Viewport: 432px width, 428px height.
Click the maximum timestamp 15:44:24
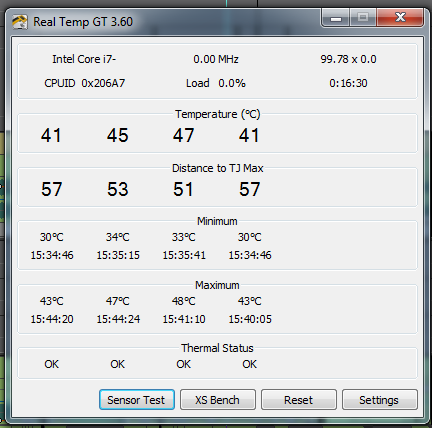coord(118,319)
